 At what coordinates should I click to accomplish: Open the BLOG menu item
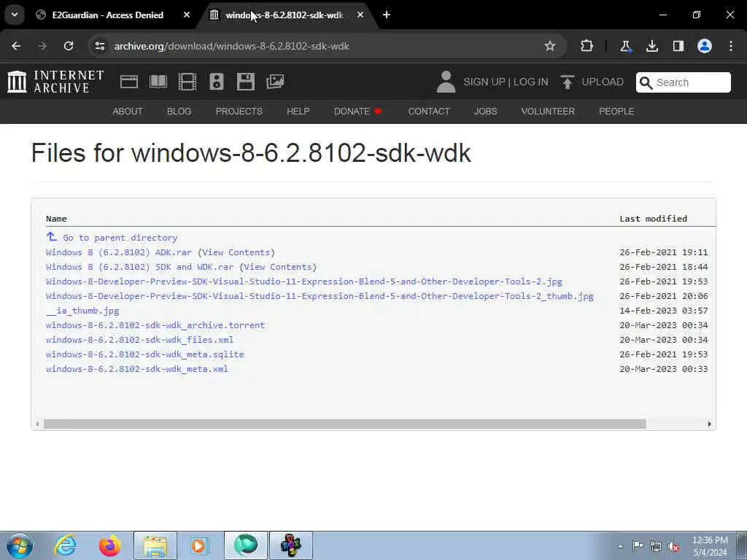tap(179, 112)
